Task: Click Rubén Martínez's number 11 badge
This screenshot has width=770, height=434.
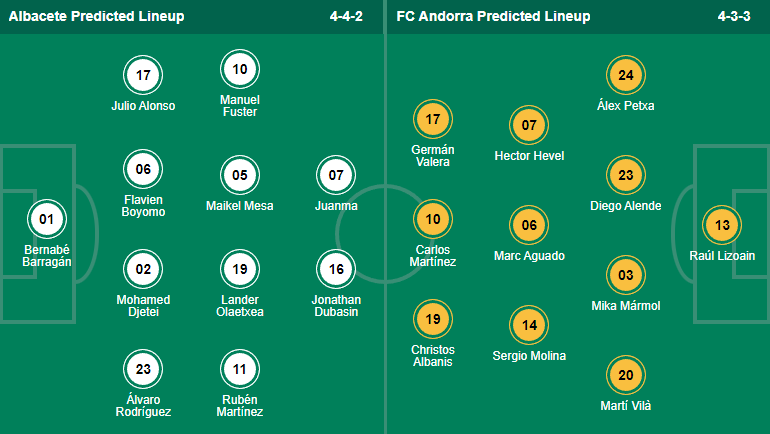Action: pos(240,369)
